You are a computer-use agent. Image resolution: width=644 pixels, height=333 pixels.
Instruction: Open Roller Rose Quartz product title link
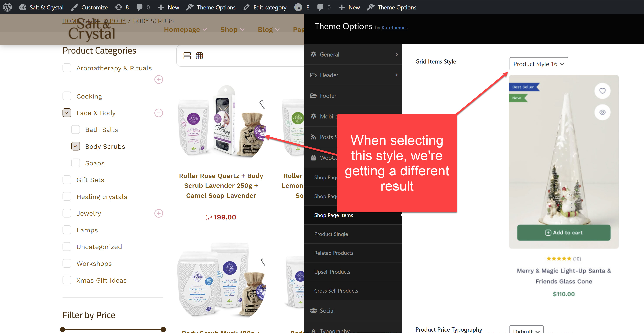click(221, 186)
